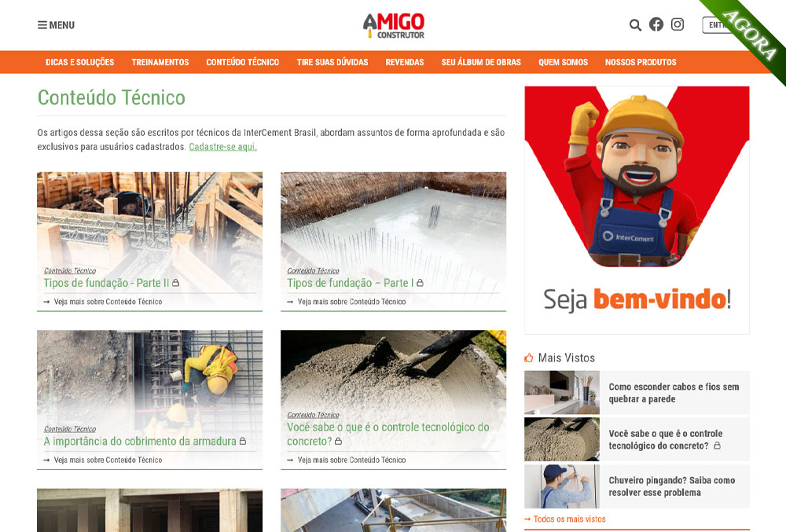Image resolution: width=786 pixels, height=532 pixels.
Task: Click the TV wall thumbnail in Mais Vistos
Action: (x=562, y=392)
